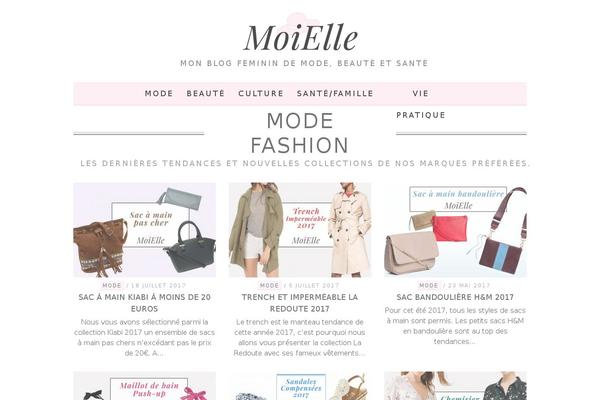Open the MODE menu item

159,93
